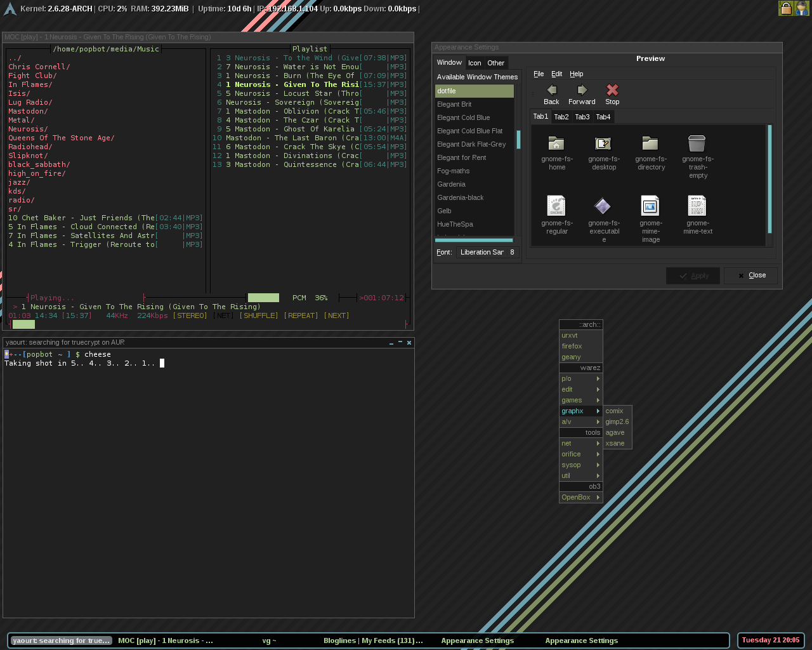The height and width of the screenshot is (650, 812).
Task: Switch to vg ~ taskbar entry
Action: pyautogui.click(x=270, y=640)
